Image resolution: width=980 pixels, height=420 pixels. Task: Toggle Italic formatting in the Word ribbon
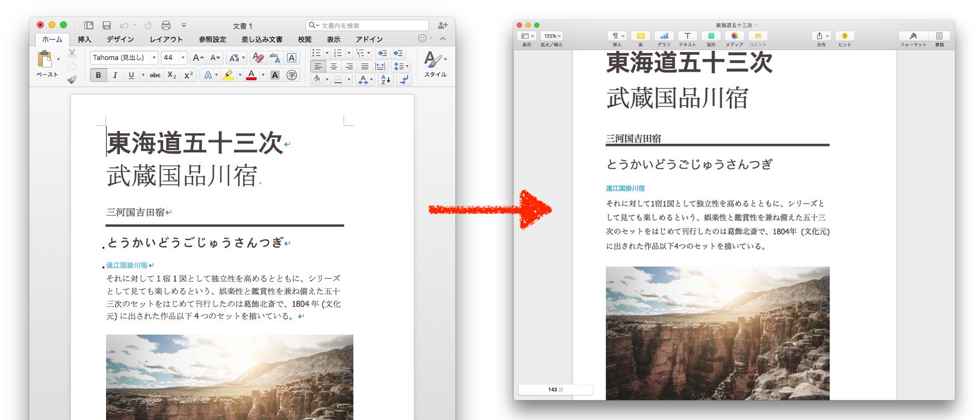[115, 75]
